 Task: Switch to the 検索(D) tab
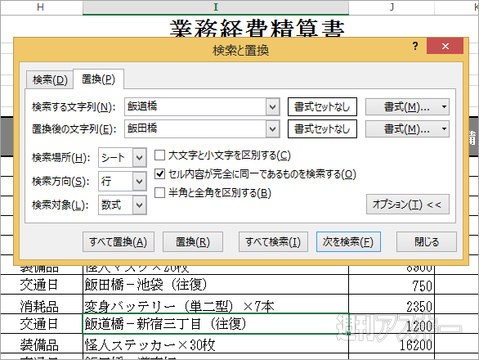pyautogui.click(x=50, y=80)
